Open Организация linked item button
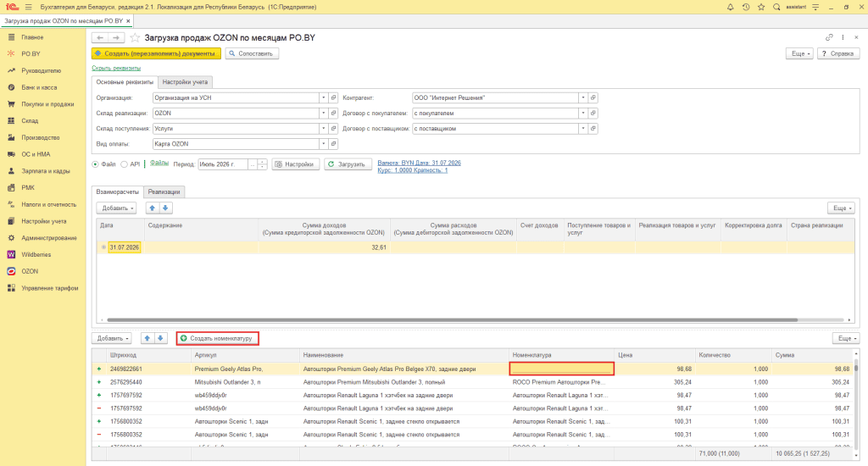Viewport: 868px width, 466px height. pyautogui.click(x=334, y=98)
